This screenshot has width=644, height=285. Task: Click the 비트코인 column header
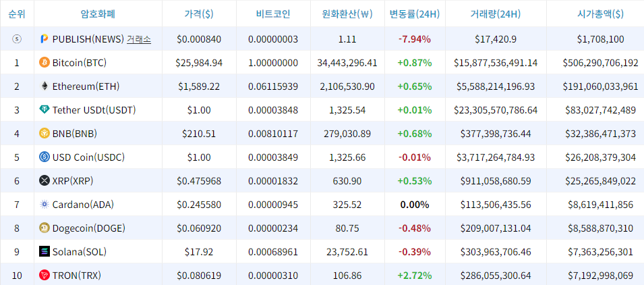273,14
